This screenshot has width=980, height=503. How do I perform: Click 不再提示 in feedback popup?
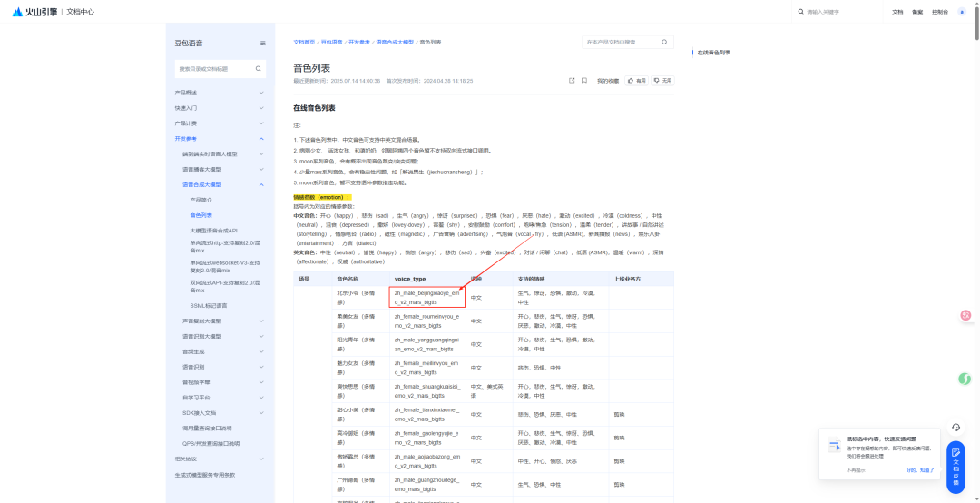coord(856,469)
